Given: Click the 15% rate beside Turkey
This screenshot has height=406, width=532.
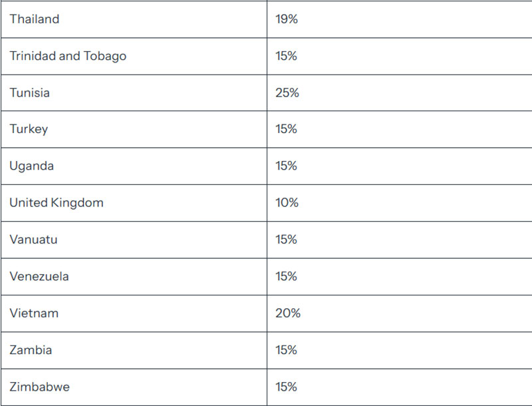Looking at the screenshot, I should pyautogui.click(x=286, y=129).
